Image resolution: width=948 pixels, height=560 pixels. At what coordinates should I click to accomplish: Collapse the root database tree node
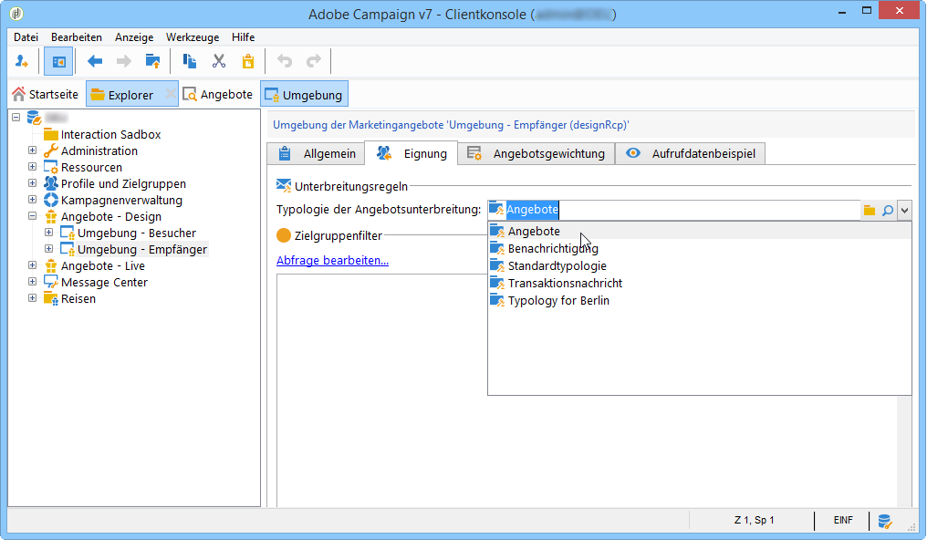pyautogui.click(x=16, y=117)
